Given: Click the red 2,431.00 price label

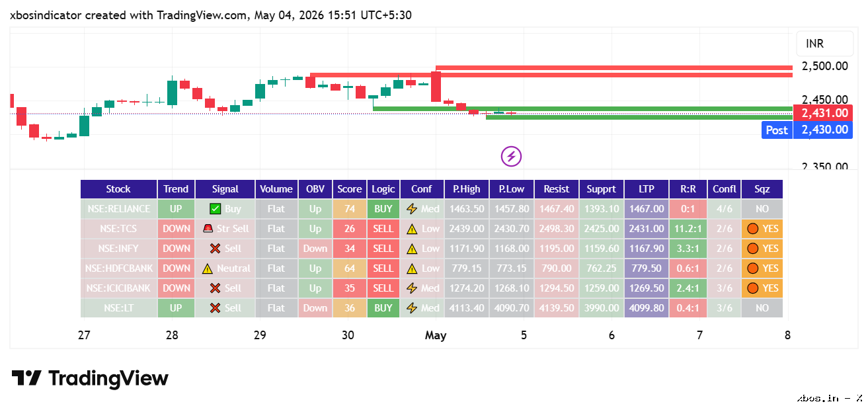Looking at the screenshot, I should pyautogui.click(x=823, y=113).
